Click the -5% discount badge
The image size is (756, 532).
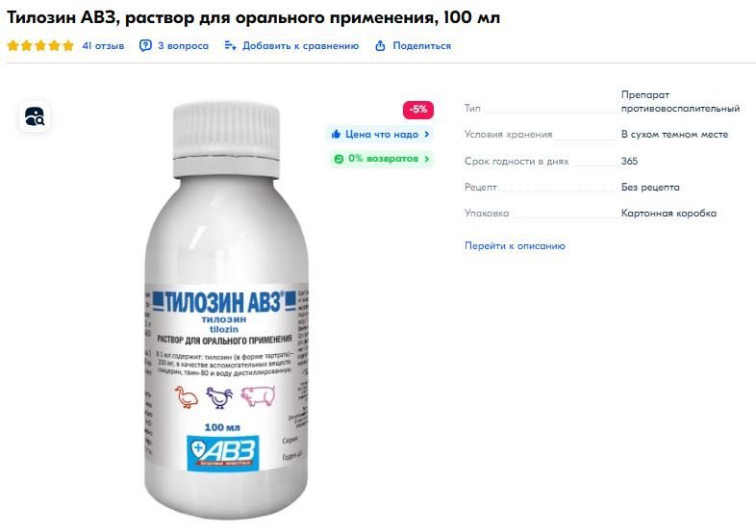[418, 110]
